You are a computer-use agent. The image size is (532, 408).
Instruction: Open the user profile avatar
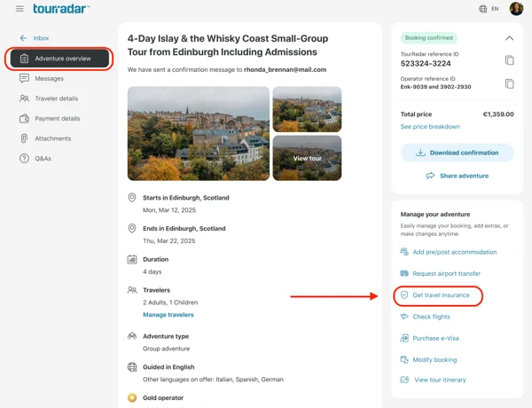click(516, 9)
